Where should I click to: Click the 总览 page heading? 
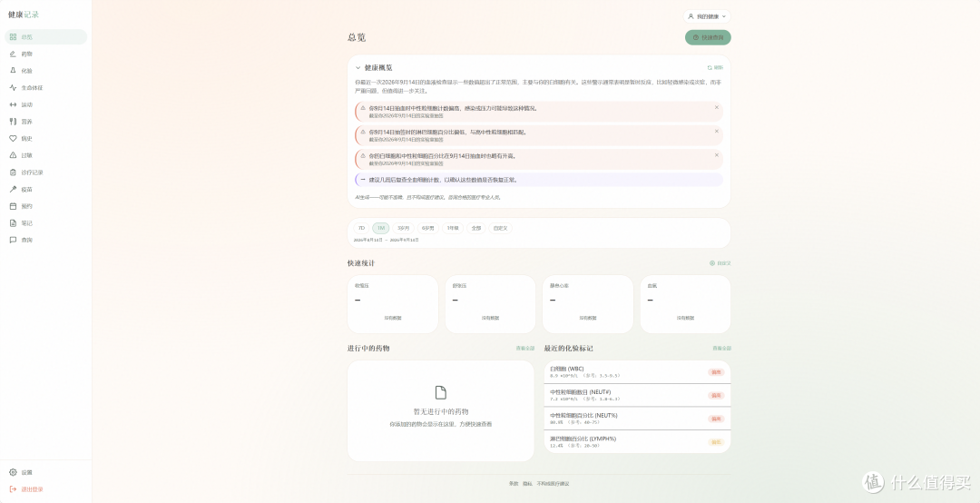point(357,37)
